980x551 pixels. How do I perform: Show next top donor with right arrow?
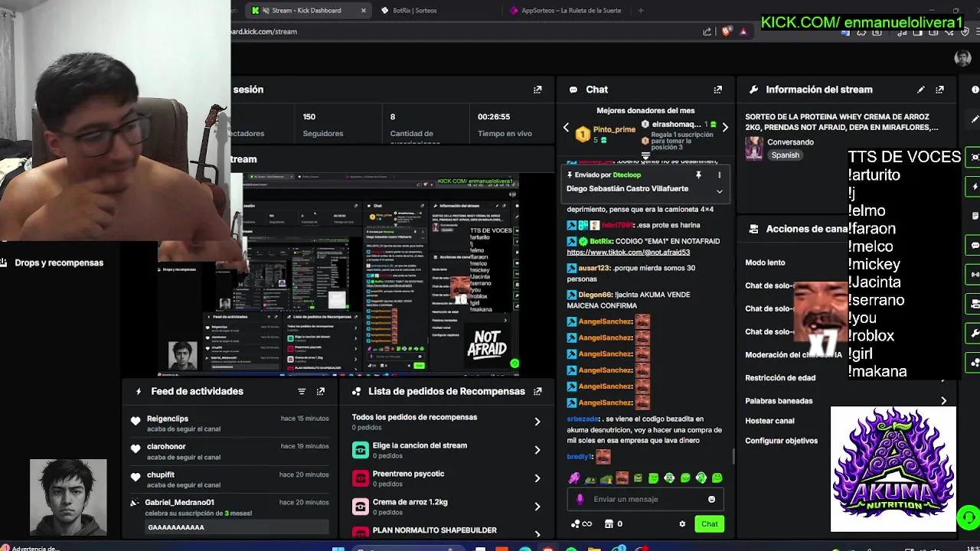click(x=725, y=128)
